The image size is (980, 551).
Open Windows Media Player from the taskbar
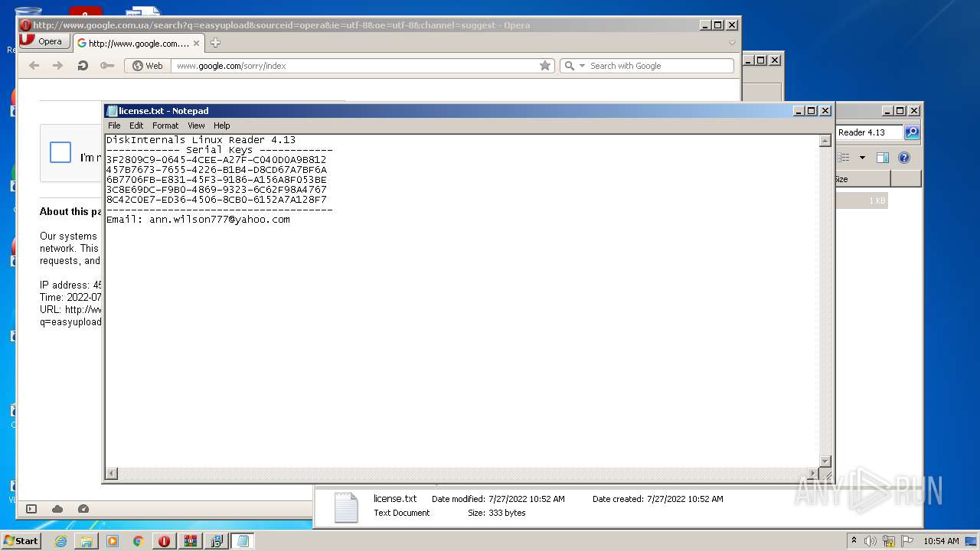(x=113, y=541)
